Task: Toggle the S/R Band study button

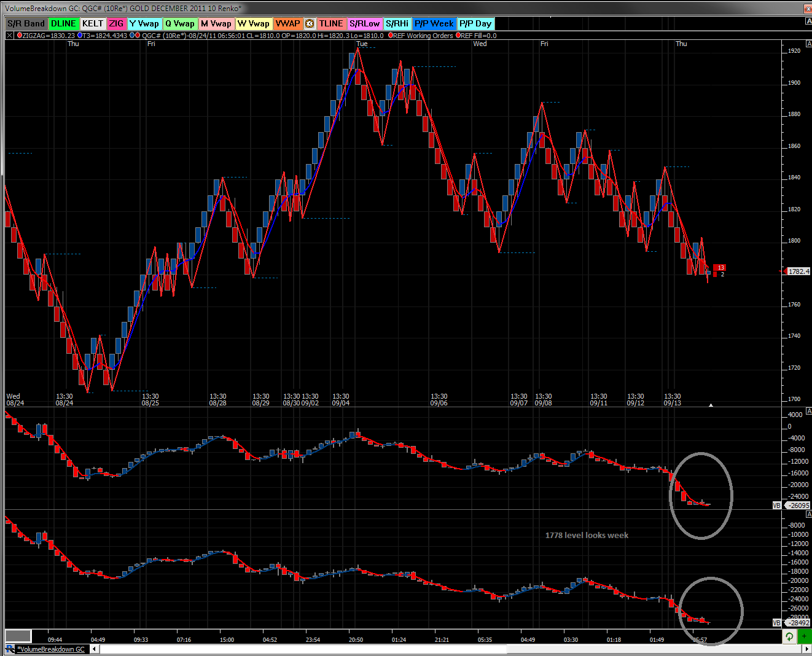Action: pos(26,23)
